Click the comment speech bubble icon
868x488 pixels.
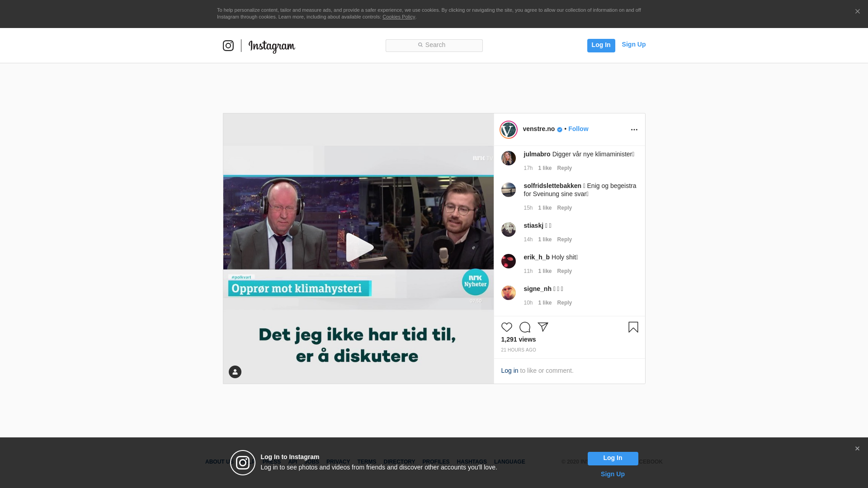pyautogui.click(x=525, y=327)
